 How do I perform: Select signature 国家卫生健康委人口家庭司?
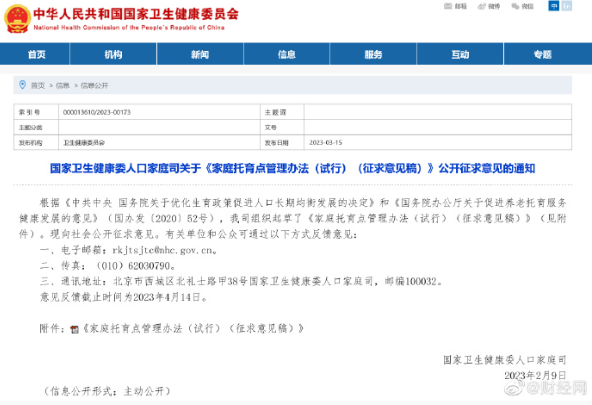pos(505,360)
